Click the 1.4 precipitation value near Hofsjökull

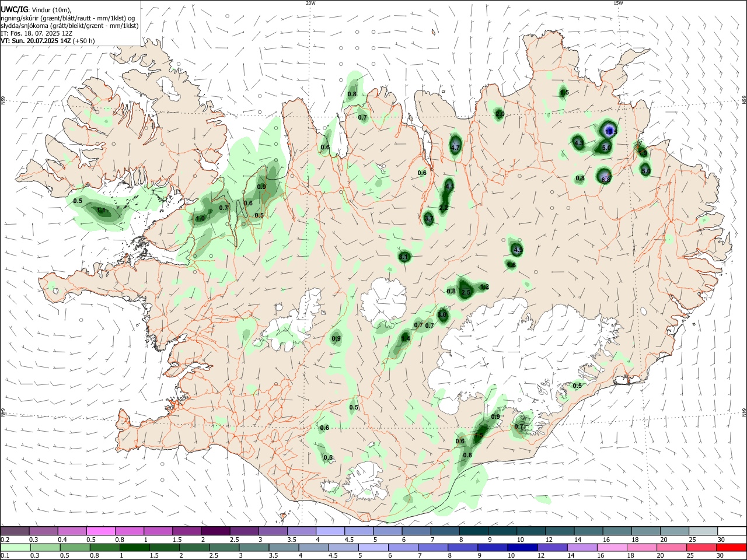(406, 338)
